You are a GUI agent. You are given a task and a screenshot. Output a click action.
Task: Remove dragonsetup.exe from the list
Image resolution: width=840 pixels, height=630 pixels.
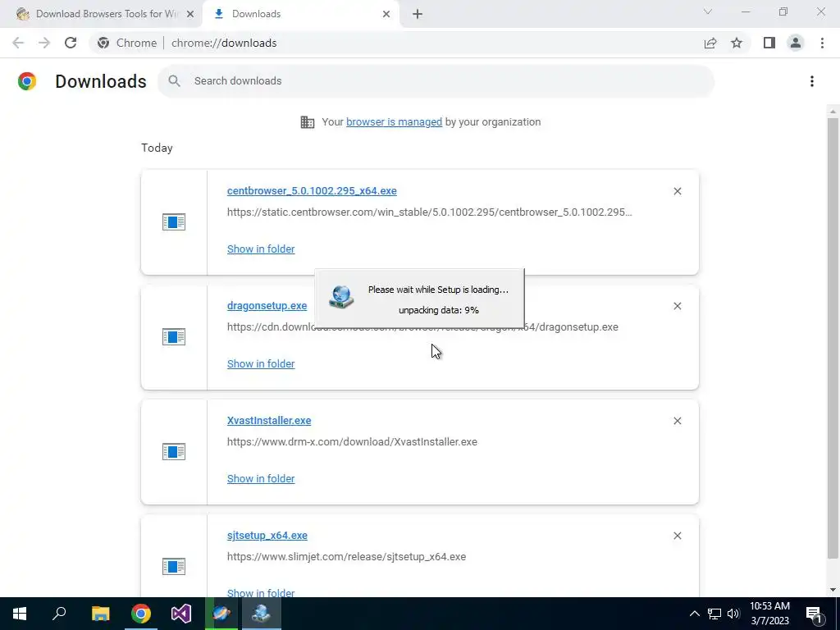[677, 306]
